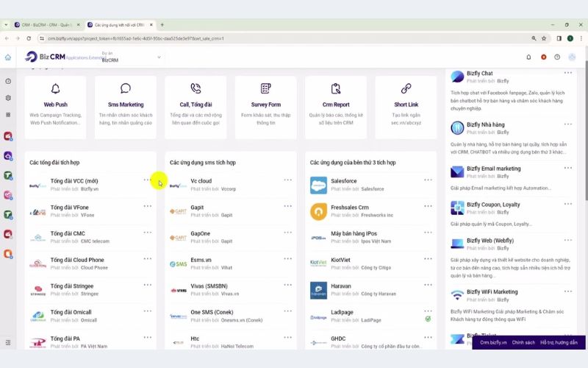Click the GapOne entry
Screen dimensions: 588x368
pyautogui.click(x=230, y=237)
